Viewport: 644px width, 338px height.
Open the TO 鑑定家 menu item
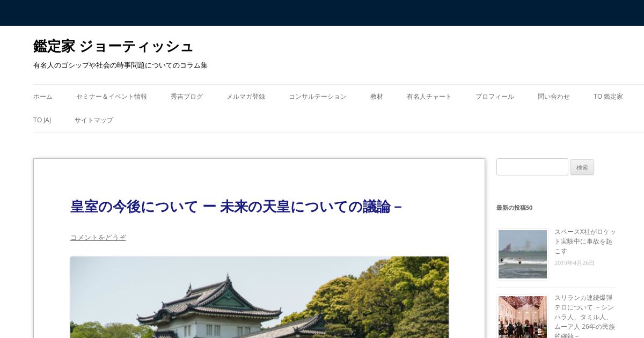tap(608, 97)
